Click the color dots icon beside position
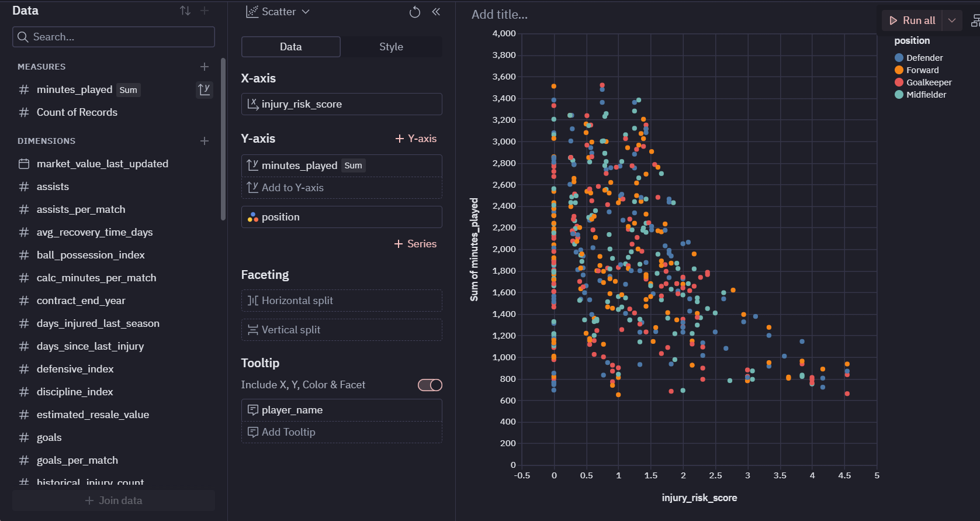 click(252, 217)
